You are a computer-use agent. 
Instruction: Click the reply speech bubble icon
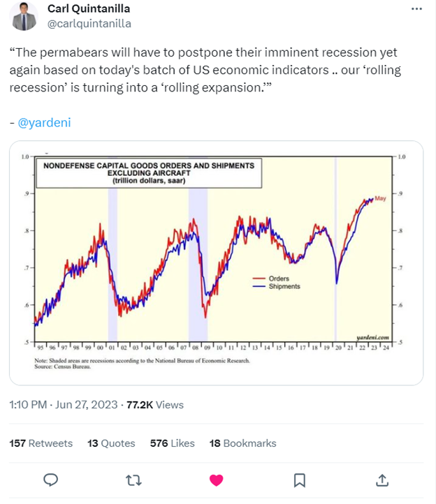[x=50, y=480]
